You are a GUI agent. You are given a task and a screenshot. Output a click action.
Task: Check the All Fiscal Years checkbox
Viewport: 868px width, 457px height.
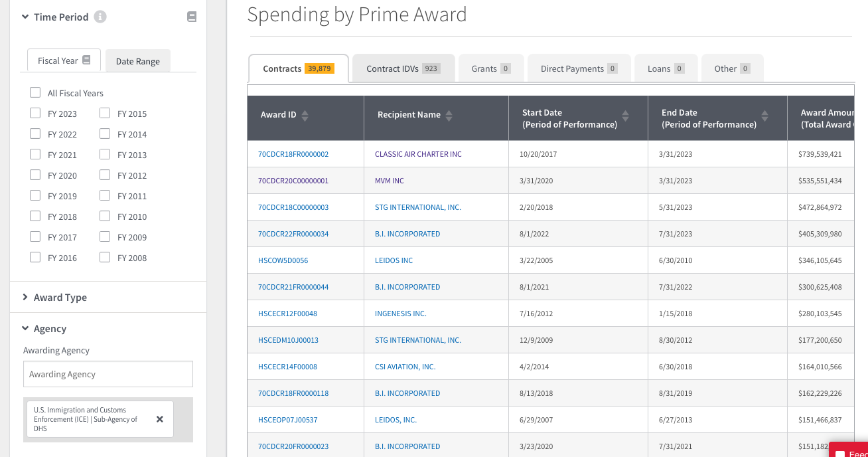(x=35, y=92)
